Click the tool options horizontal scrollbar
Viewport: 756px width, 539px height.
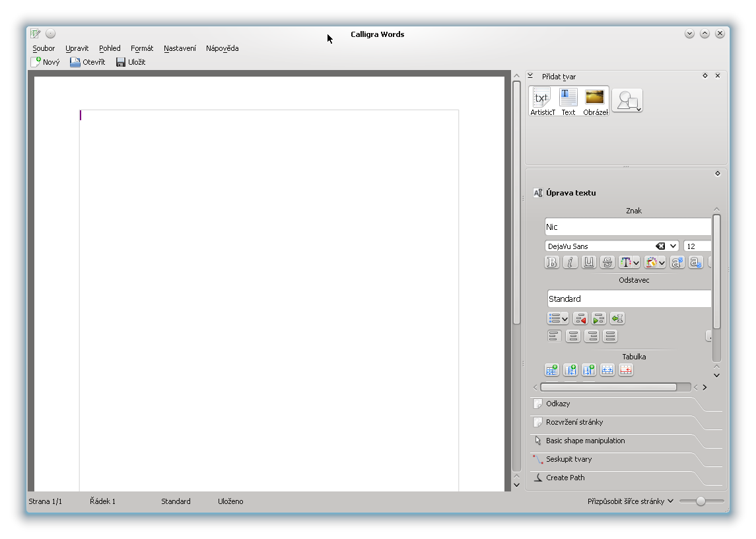click(609, 387)
